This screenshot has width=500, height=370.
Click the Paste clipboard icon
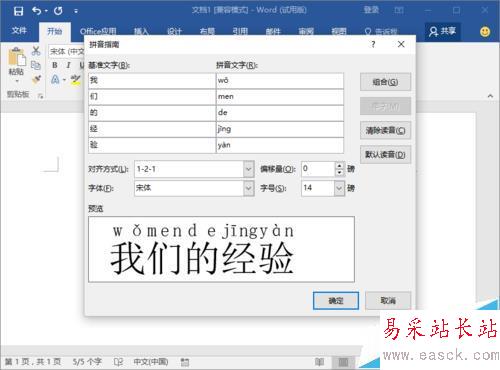[x=16, y=57]
